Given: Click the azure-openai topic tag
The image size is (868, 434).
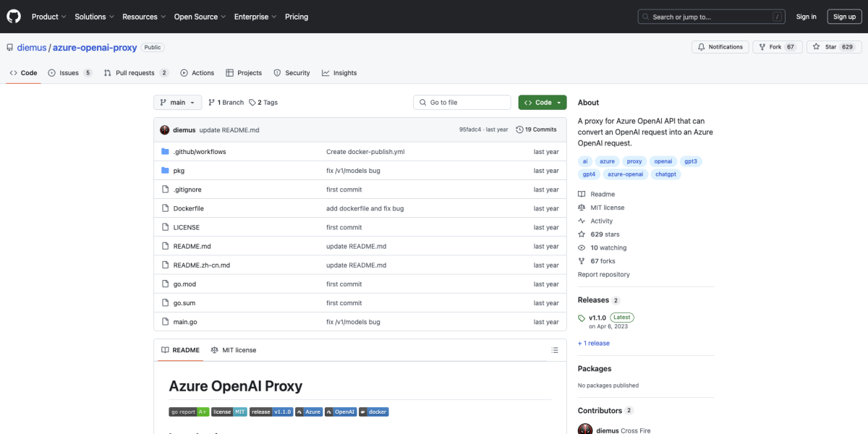Looking at the screenshot, I should 626,174.
